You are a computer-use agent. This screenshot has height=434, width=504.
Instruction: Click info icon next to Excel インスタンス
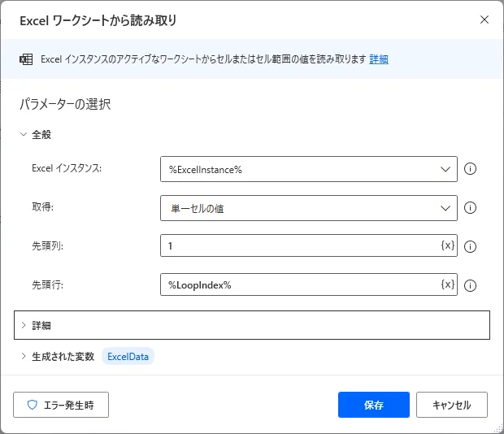point(469,170)
